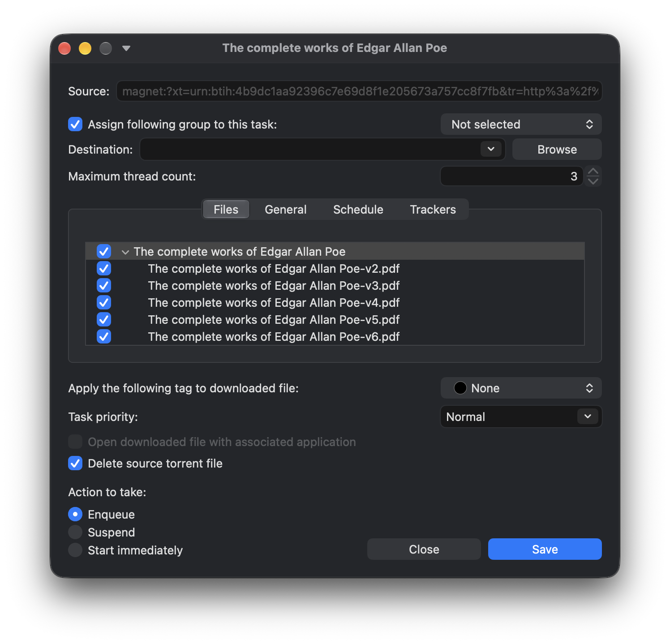The width and height of the screenshot is (670, 644).
Task: Increase the maximum thread count with the up arrow
Action: click(593, 172)
